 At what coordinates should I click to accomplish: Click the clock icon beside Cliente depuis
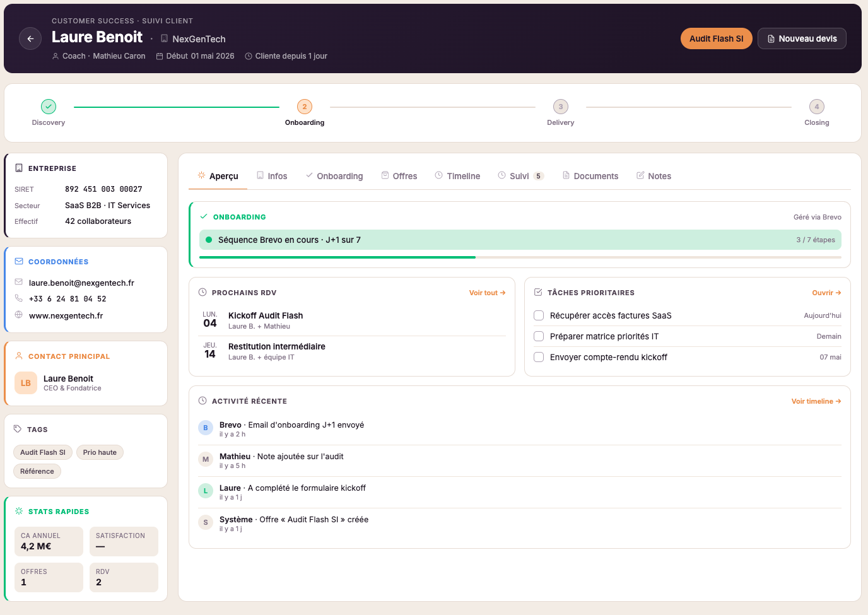[x=249, y=56]
